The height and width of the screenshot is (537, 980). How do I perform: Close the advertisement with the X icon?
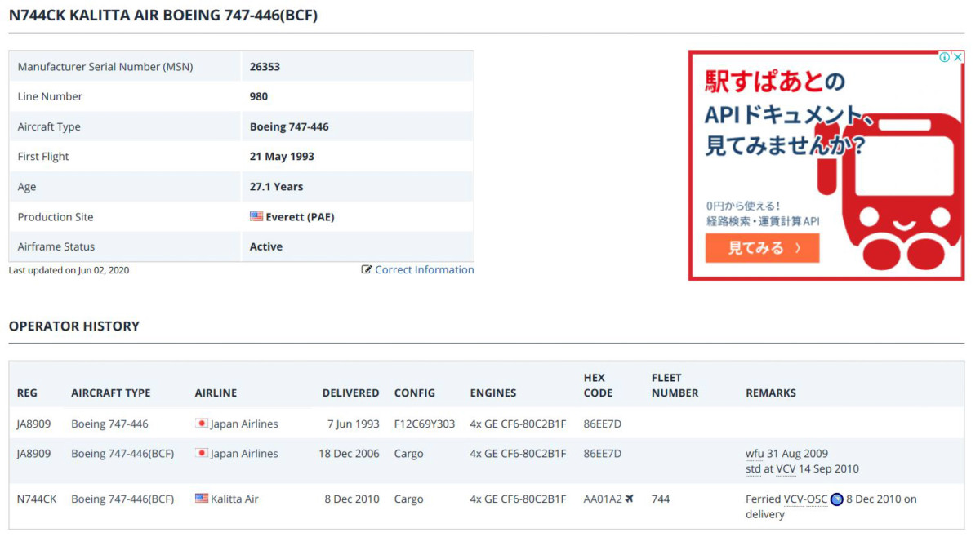[x=958, y=57]
